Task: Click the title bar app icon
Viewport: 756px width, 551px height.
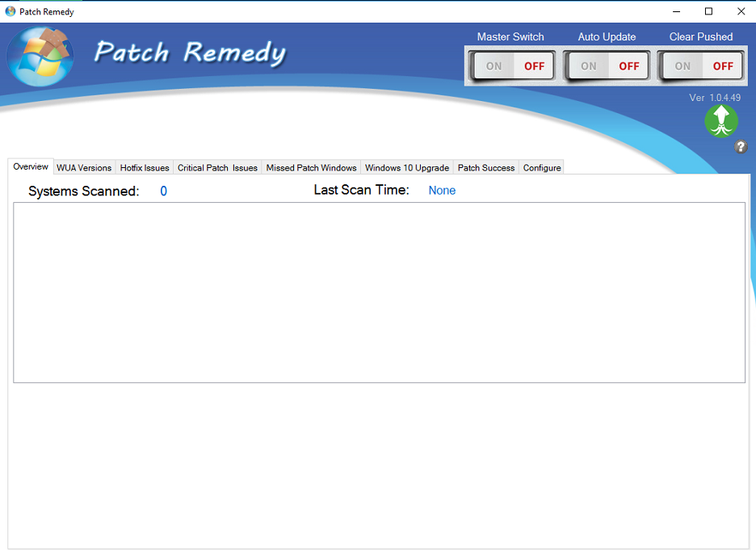Action: [10, 11]
